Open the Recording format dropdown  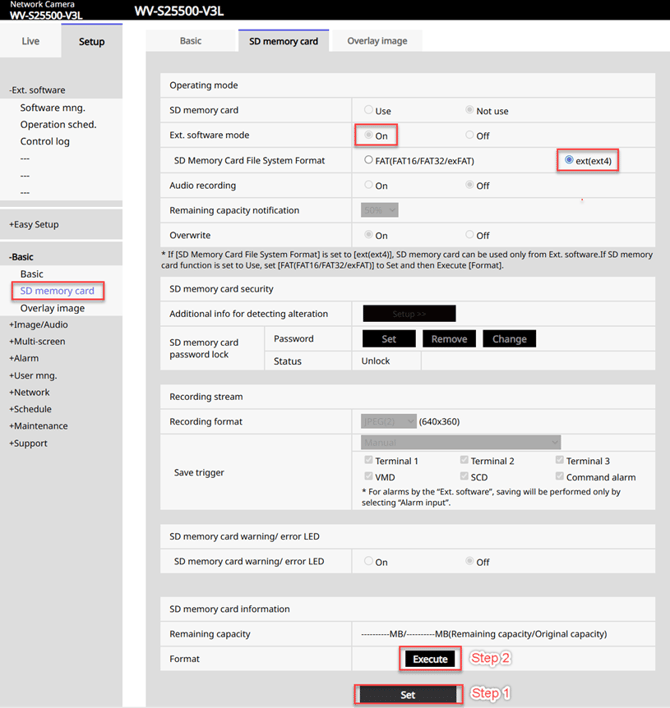click(x=388, y=422)
